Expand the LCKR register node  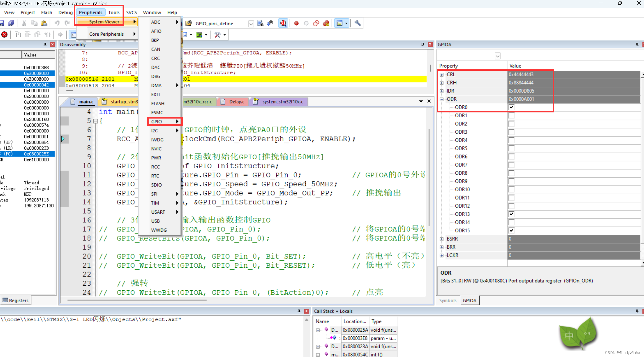(441, 256)
